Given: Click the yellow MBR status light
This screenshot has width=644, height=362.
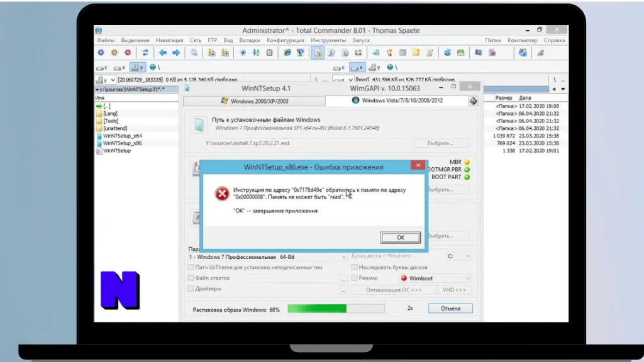Looking at the screenshot, I should (467, 162).
